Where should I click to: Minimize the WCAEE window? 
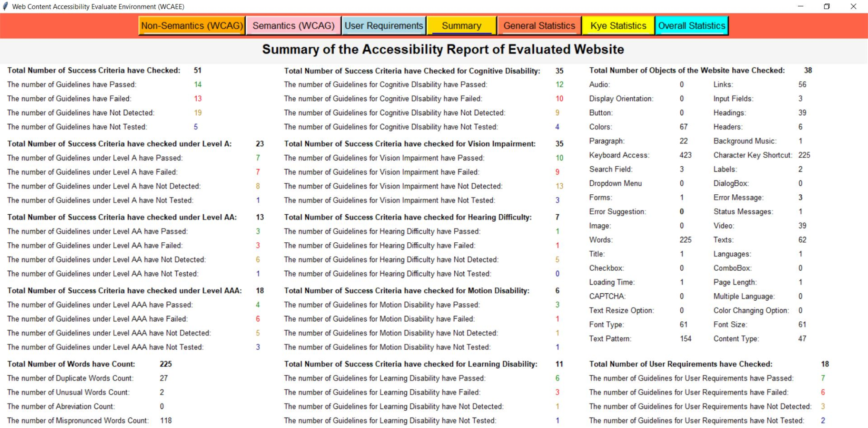tap(801, 6)
